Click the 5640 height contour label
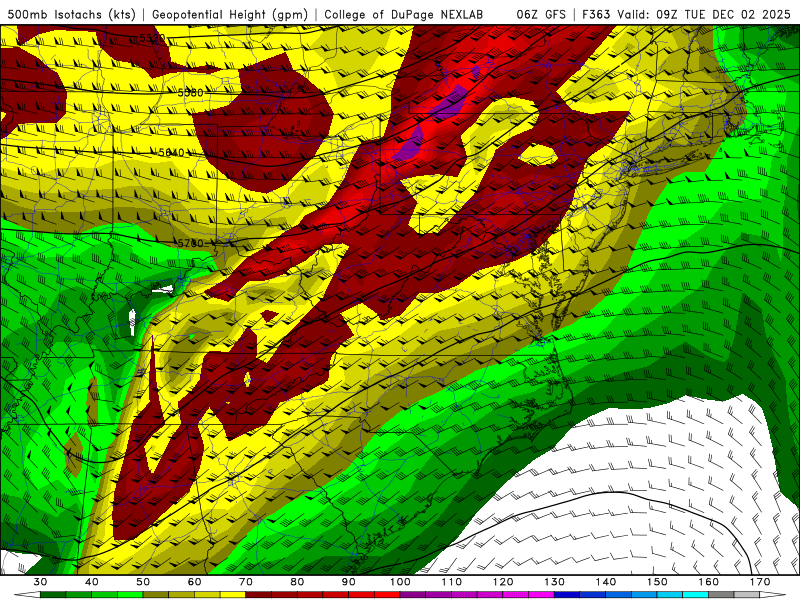This screenshot has height=600, width=800. click(171, 153)
